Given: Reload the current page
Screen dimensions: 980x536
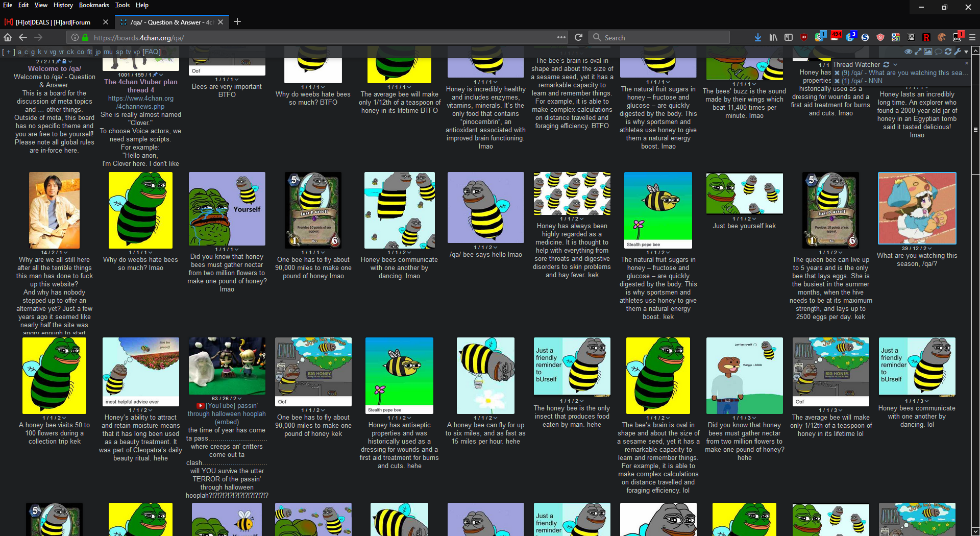Looking at the screenshot, I should (x=578, y=37).
